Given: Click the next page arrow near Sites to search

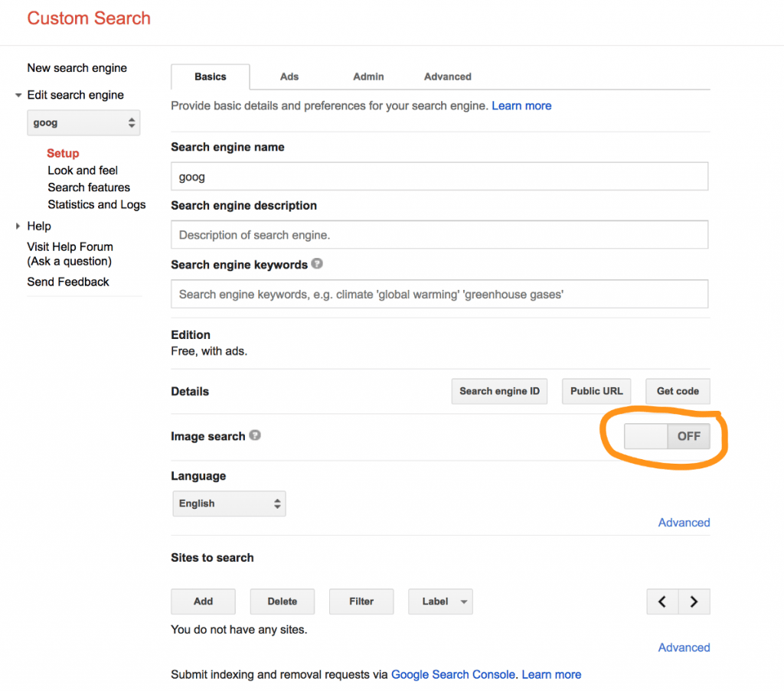Looking at the screenshot, I should 694,601.
